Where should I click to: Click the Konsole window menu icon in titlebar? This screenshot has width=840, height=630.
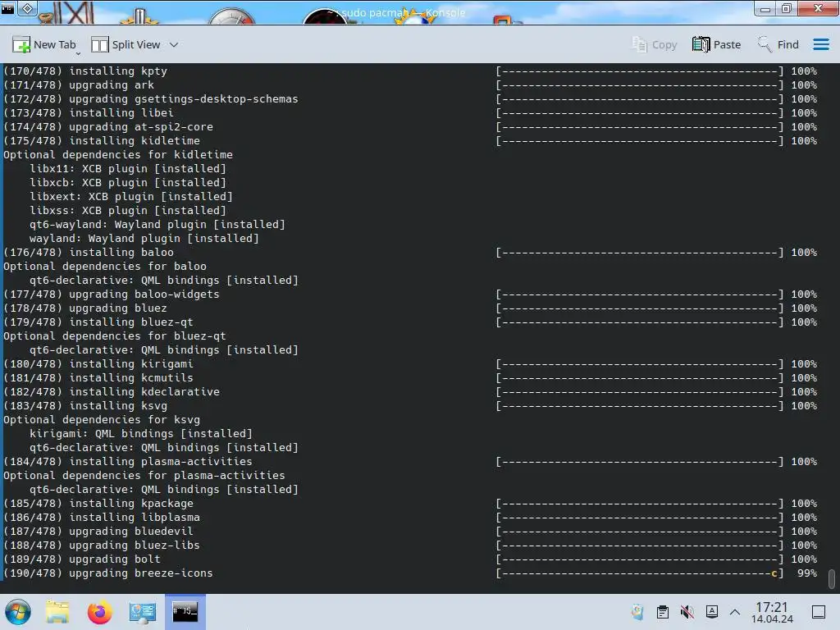click(7, 8)
